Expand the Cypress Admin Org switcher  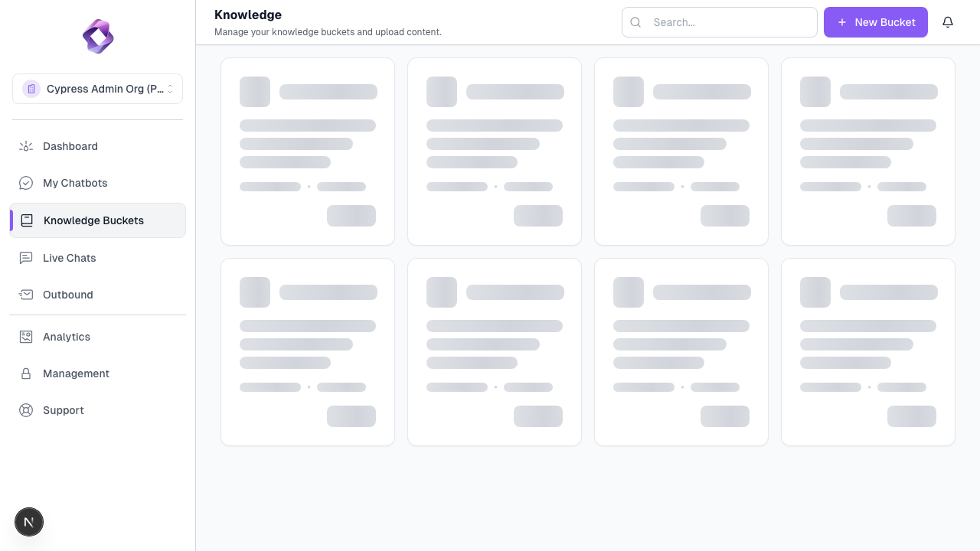click(97, 89)
